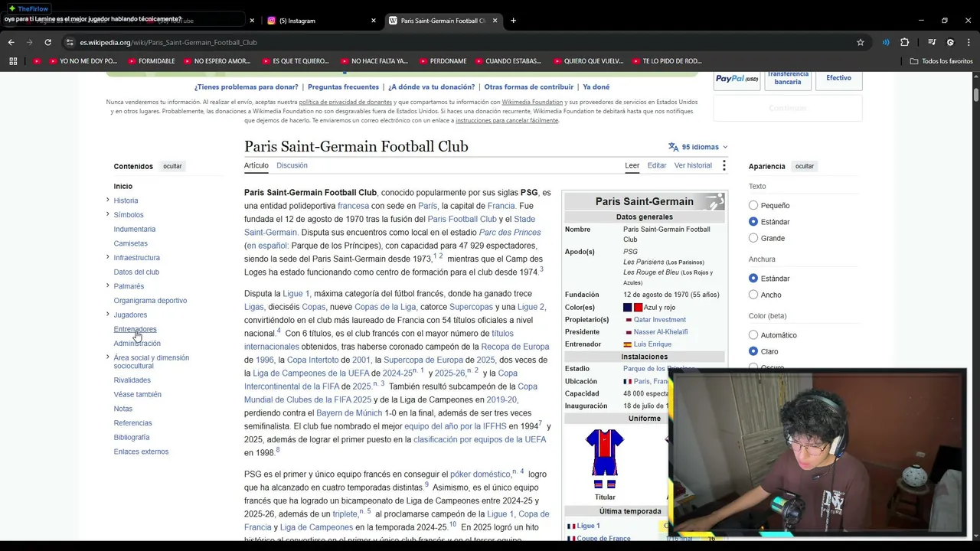Select Pequeño text size

(x=753, y=206)
